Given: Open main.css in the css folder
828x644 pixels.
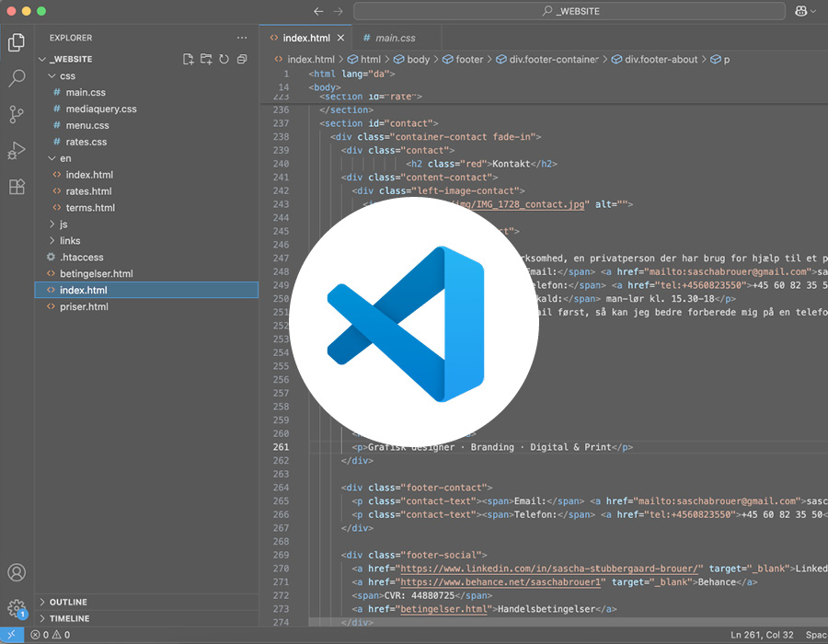Looking at the screenshot, I should pyautogui.click(x=146, y=92).
